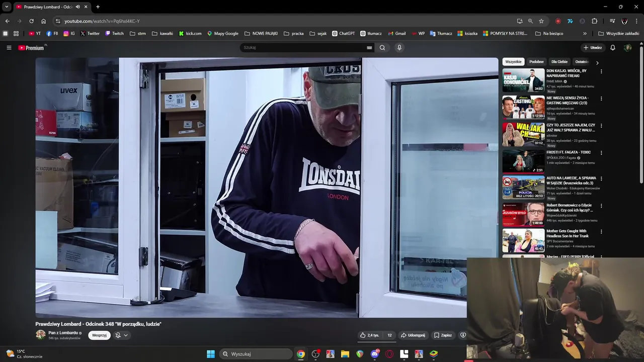
Task: Click the Utwórz create button
Action: point(593,48)
